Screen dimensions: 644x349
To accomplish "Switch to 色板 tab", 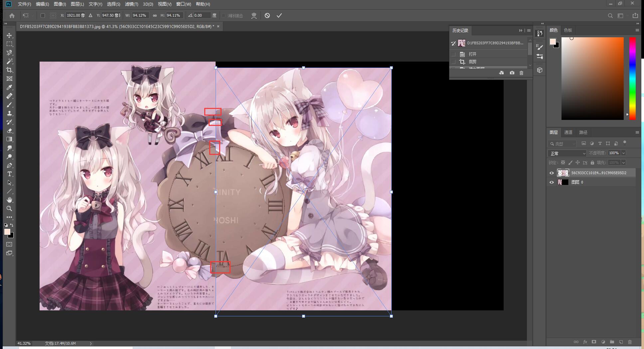I will pos(568,30).
